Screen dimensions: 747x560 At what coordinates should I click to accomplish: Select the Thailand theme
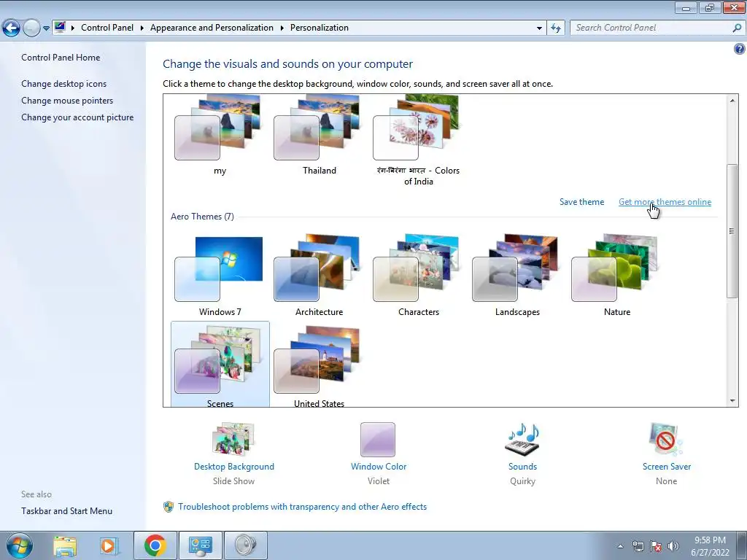320,135
